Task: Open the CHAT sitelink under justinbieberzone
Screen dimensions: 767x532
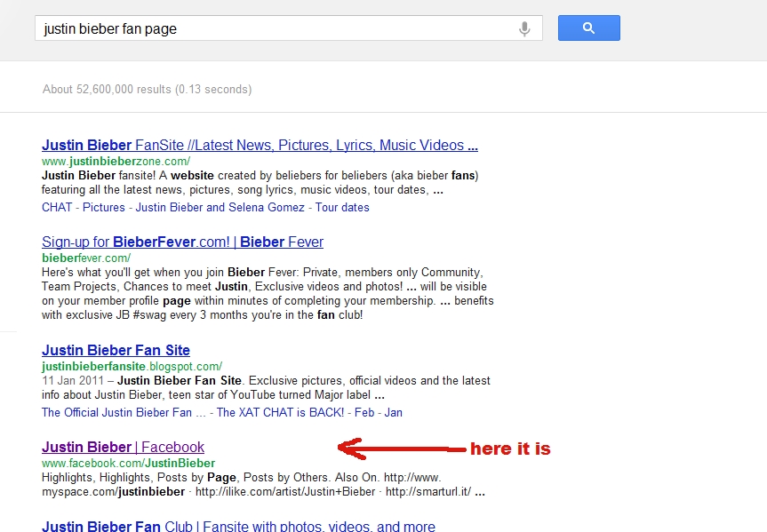Action: tap(57, 207)
